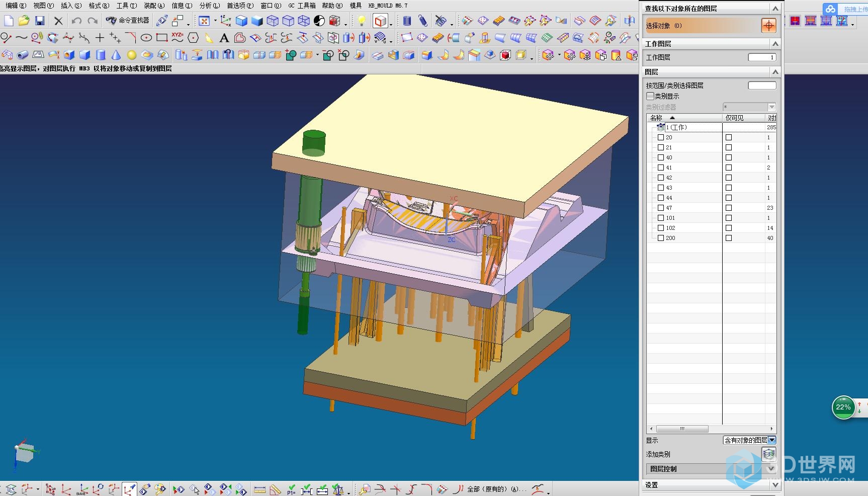
Task: Select layer row 1 (工作)
Action: [712, 127]
